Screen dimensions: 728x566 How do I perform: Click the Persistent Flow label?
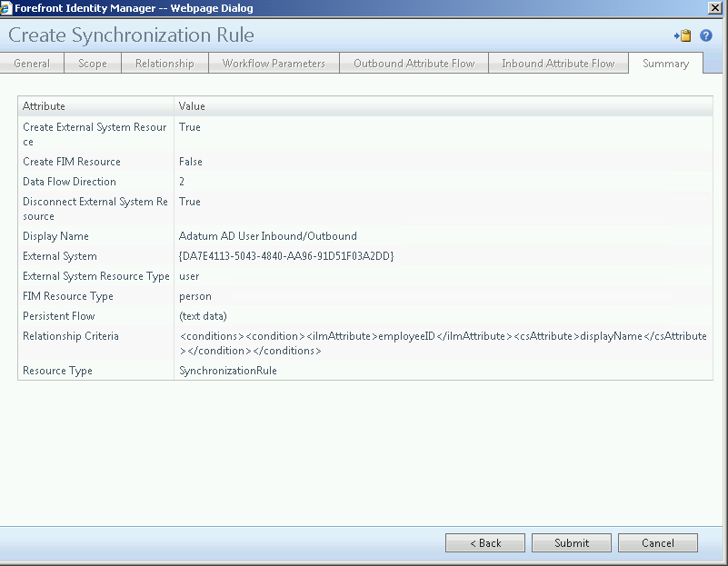[58, 316]
